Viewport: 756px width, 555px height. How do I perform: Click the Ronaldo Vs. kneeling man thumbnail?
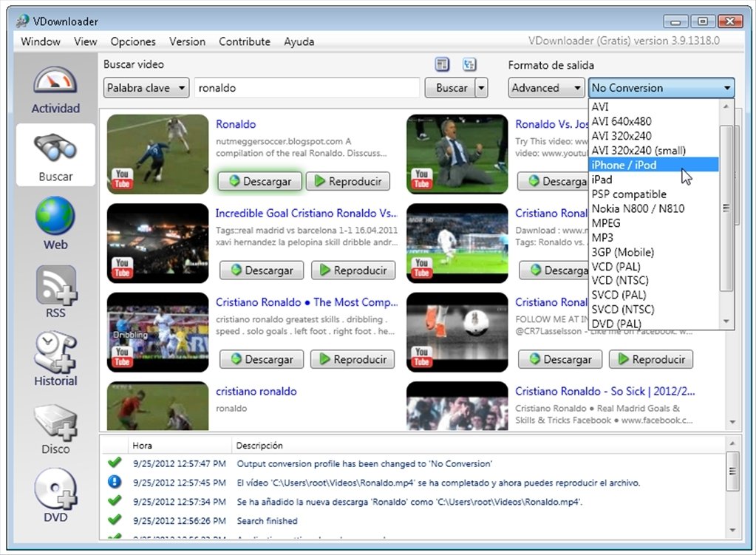click(x=457, y=154)
